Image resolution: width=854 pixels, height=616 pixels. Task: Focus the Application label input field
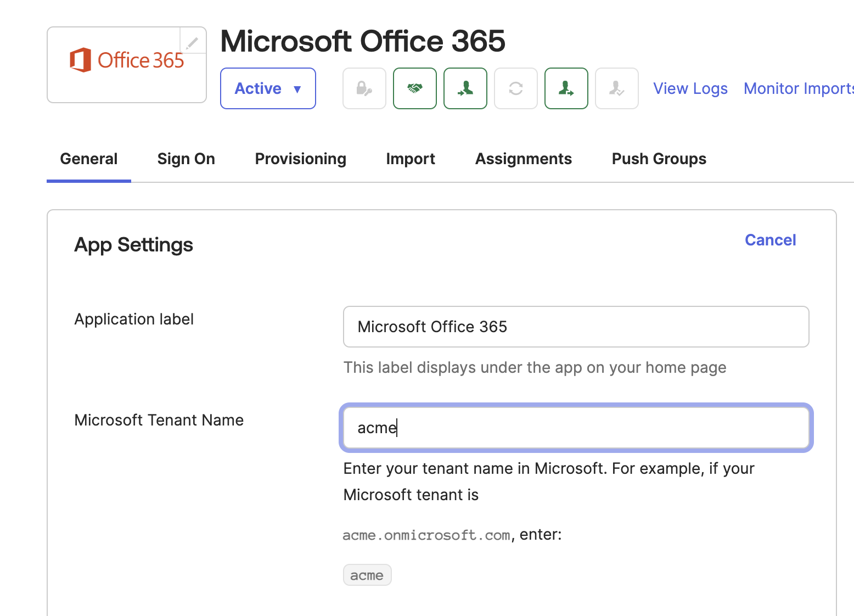[x=576, y=327]
